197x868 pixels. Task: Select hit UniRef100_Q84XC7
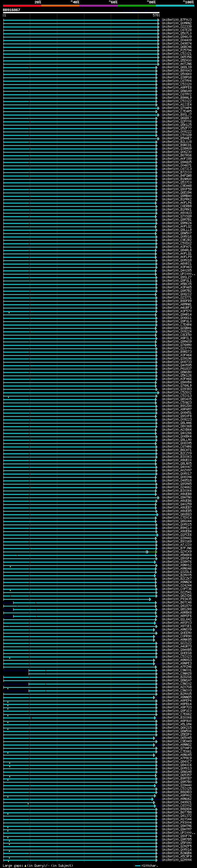pos(176,762)
